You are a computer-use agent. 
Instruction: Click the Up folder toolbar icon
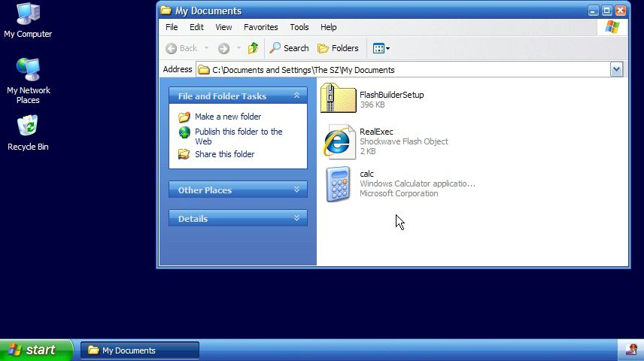(x=253, y=48)
